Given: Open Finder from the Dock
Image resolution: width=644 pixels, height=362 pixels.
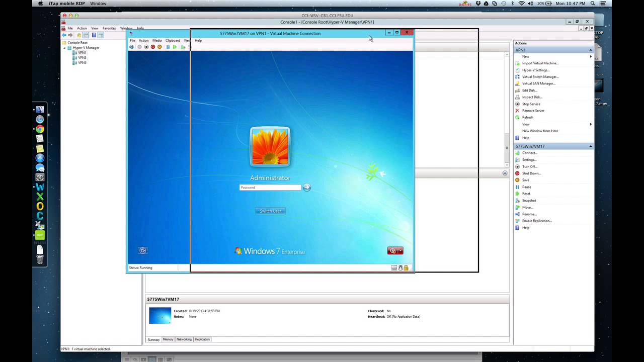Looking at the screenshot, I should coord(40,110).
